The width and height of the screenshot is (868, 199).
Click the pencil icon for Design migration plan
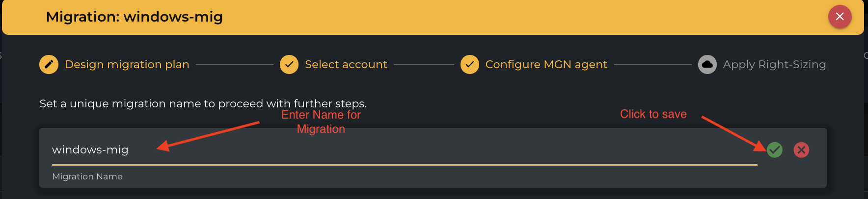tap(49, 64)
